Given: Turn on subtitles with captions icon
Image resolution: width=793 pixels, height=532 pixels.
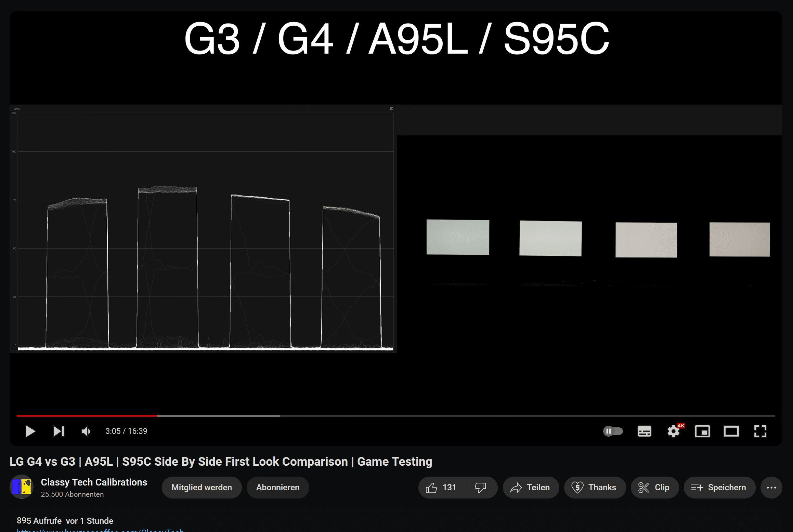Looking at the screenshot, I should pyautogui.click(x=644, y=431).
